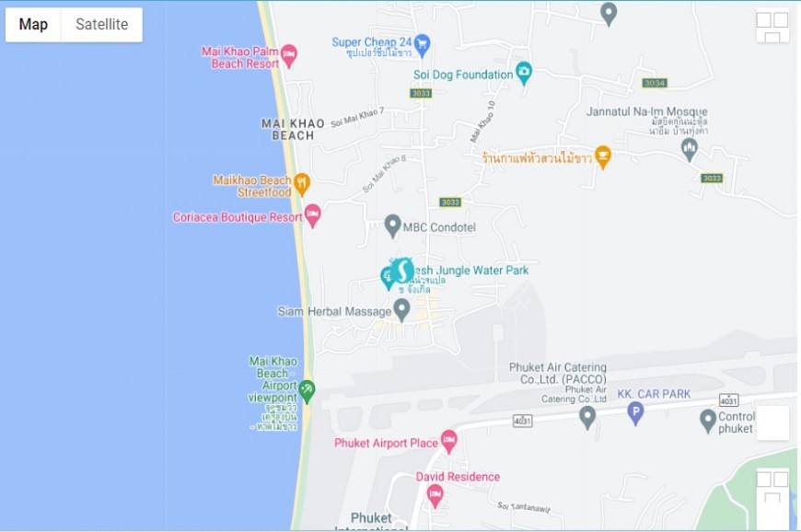Open Coriacea Boutique Resort hotel marker
Screen dimensions: 801x532
[x=312, y=215]
